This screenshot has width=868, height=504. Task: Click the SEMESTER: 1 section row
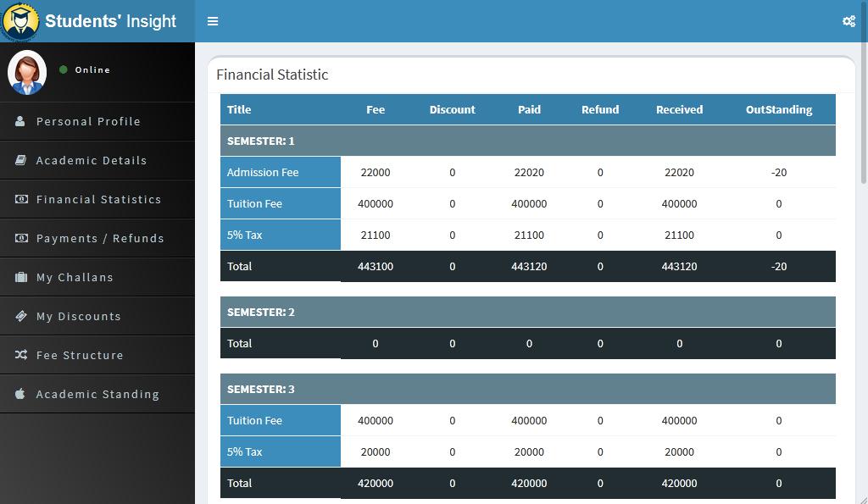click(527, 141)
